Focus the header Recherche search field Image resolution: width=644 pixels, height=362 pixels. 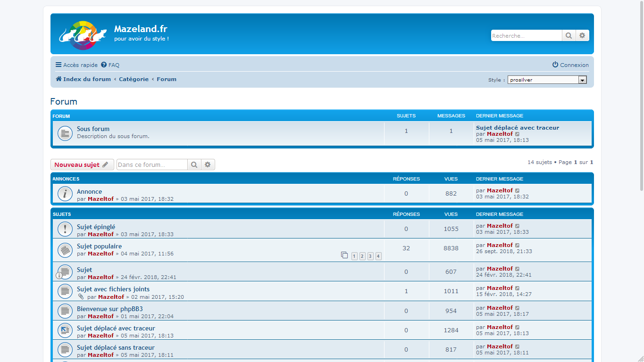click(x=527, y=35)
